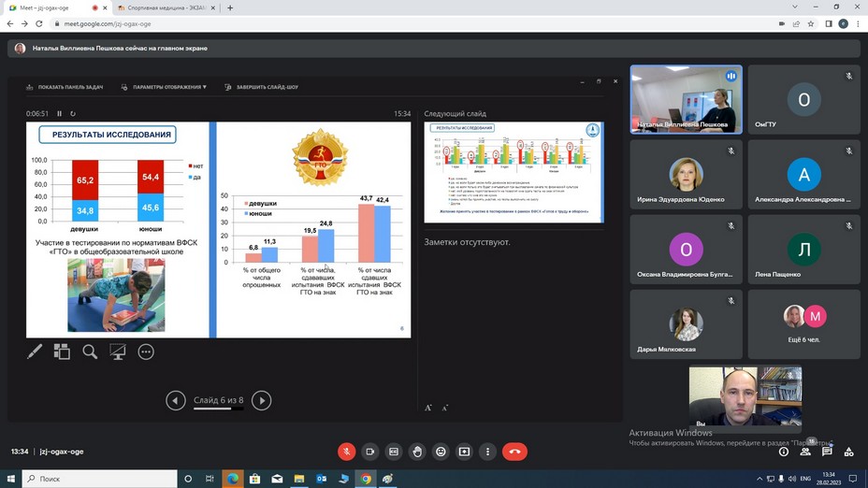Open File Explorer from taskbar
This screenshot has width=868, height=488.
(299, 479)
